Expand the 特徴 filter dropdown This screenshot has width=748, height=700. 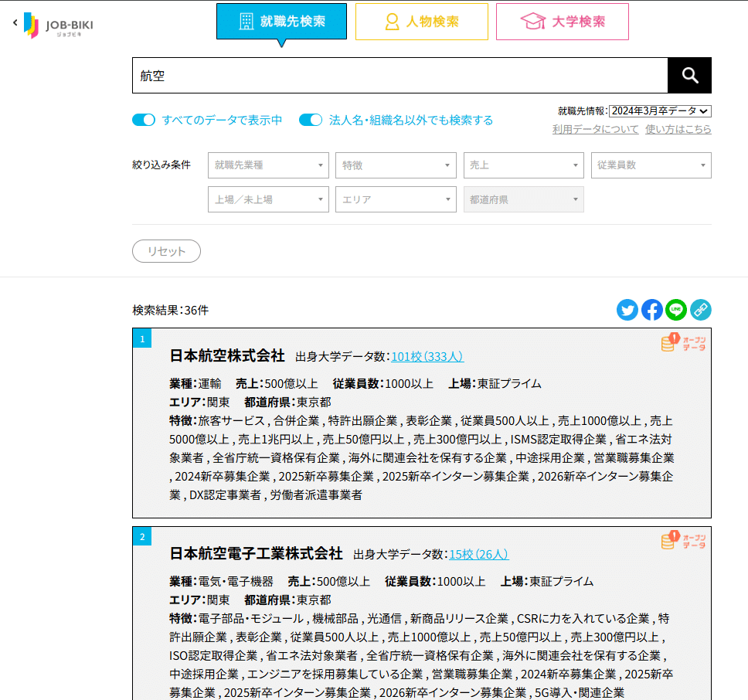coord(396,165)
